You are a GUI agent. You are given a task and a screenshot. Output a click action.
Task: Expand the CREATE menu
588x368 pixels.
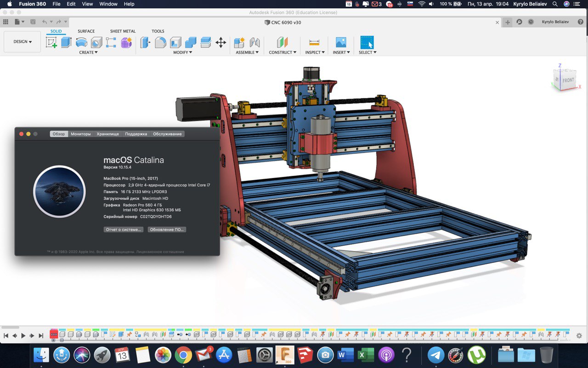tap(88, 52)
